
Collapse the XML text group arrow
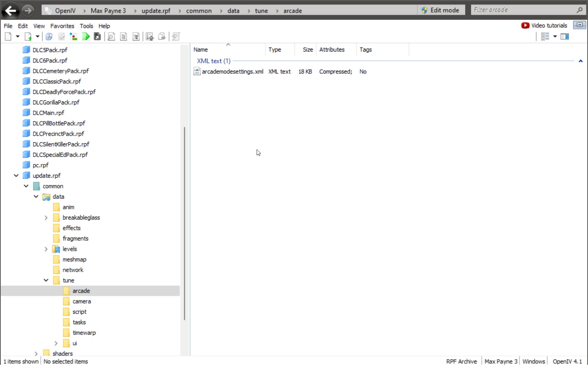[x=581, y=61]
